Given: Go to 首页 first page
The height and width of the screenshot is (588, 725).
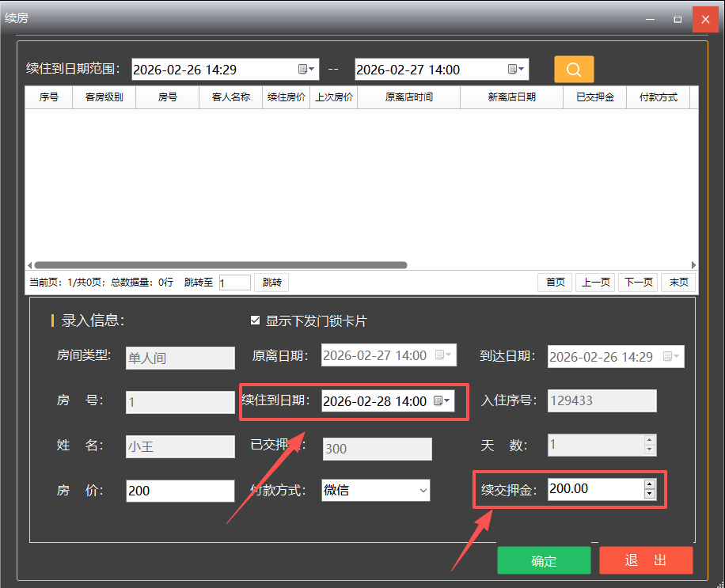Looking at the screenshot, I should 555,283.
